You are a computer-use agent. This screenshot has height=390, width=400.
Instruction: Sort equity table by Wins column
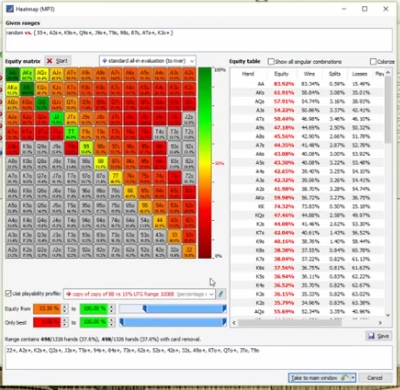[x=309, y=74]
